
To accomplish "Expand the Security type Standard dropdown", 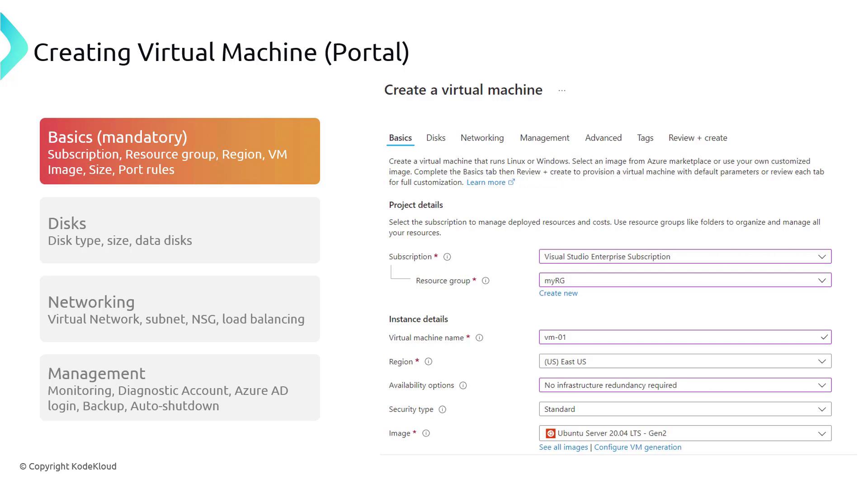I will [685, 409].
